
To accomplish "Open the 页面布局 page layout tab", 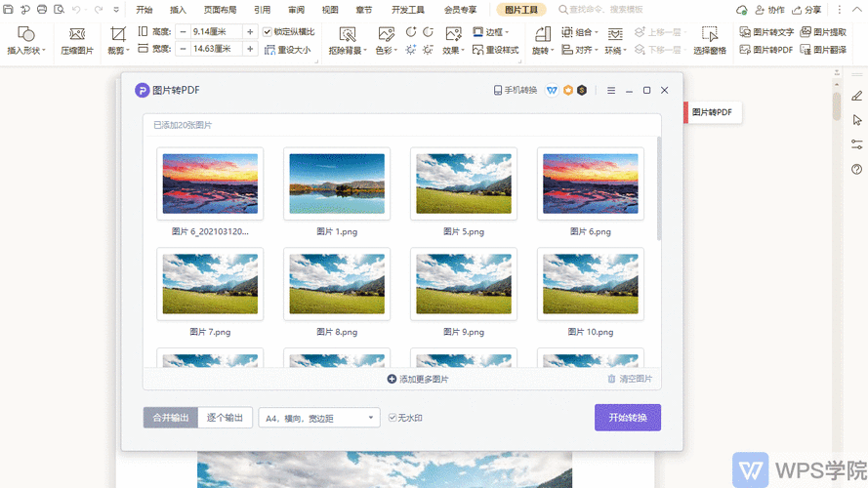I will point(220,10).
